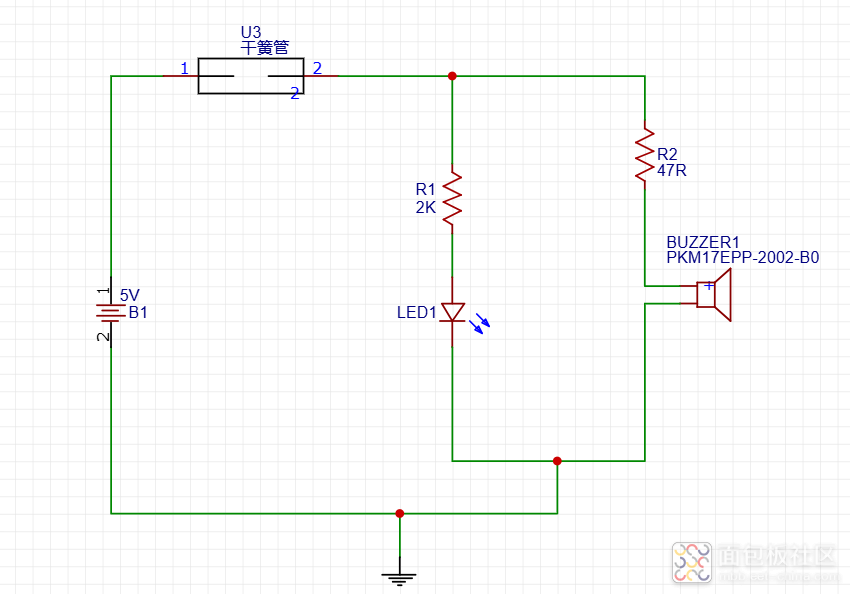Select the ground symbol
The height and width of the screenshot is (594, 850).
(x=399, y=574)
